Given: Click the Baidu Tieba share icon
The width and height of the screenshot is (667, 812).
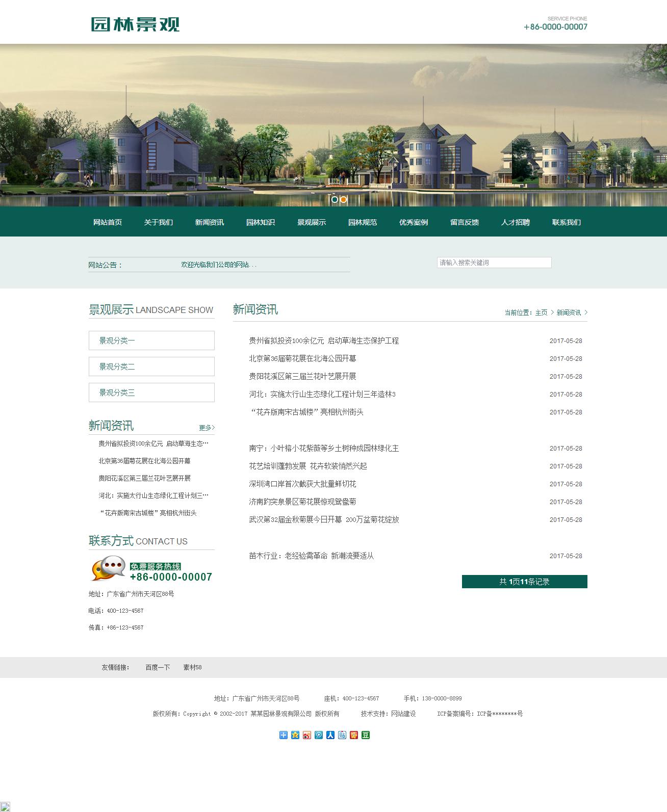Looking at the screenshot, I should click(342, 735).
